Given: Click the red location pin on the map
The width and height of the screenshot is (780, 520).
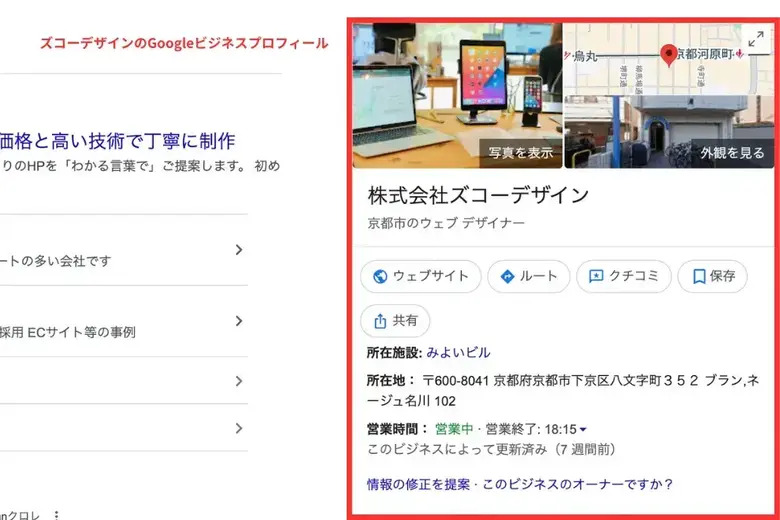Looking at the screenshot, I should point(669,54).
